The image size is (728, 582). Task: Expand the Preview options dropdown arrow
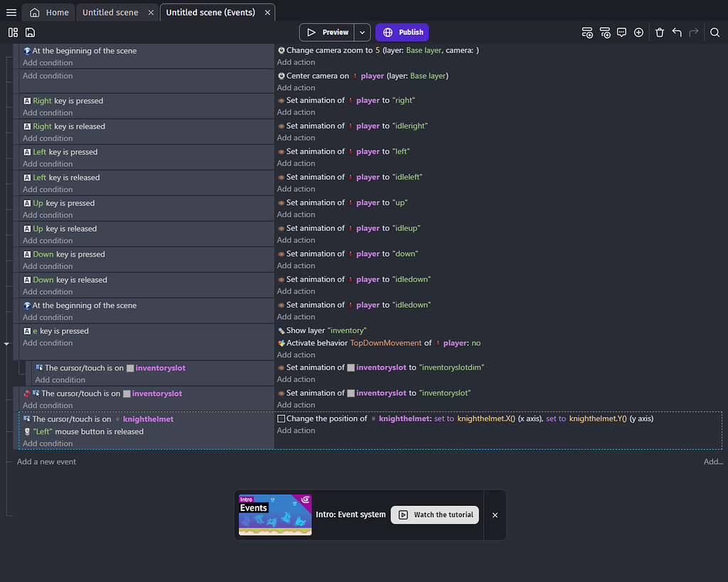point(361,32)
